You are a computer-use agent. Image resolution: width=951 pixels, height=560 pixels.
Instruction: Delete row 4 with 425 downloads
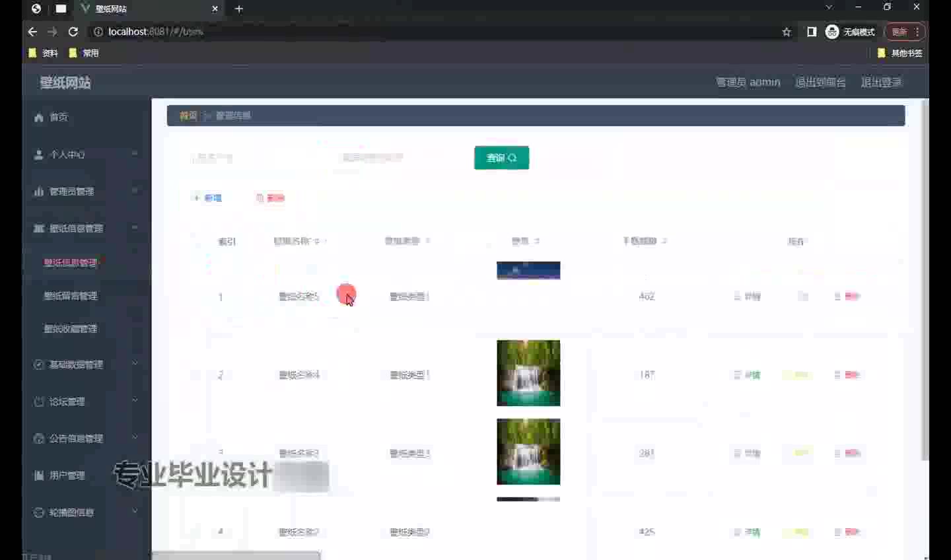point(847,532)
